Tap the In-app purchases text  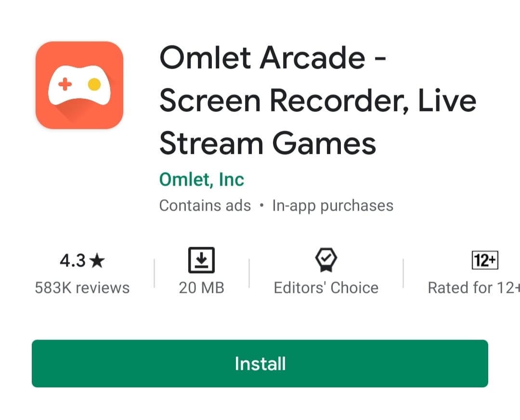333,206
